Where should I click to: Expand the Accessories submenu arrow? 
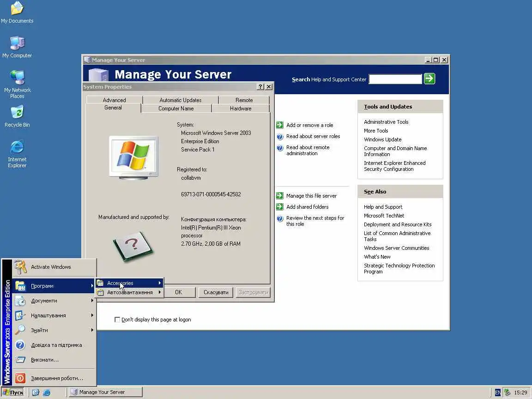pyautogui.click(x=159, y=283)
